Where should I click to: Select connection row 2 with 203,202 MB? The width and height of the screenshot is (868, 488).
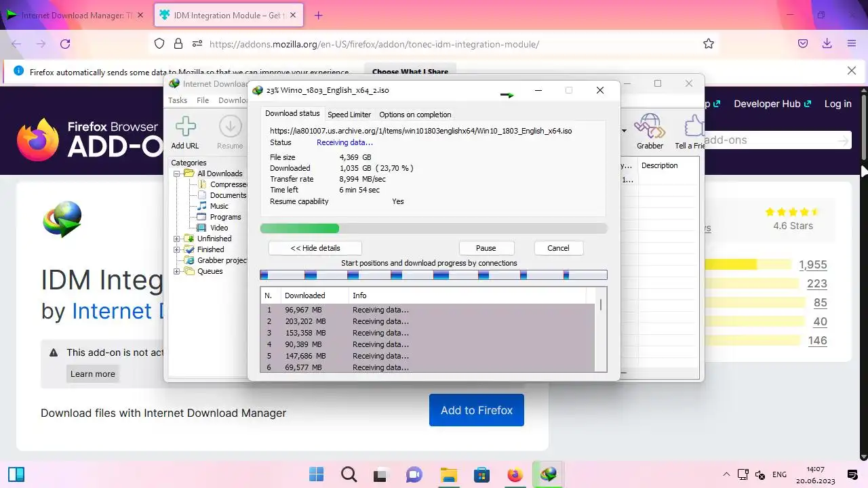click(x=427, y=321)
